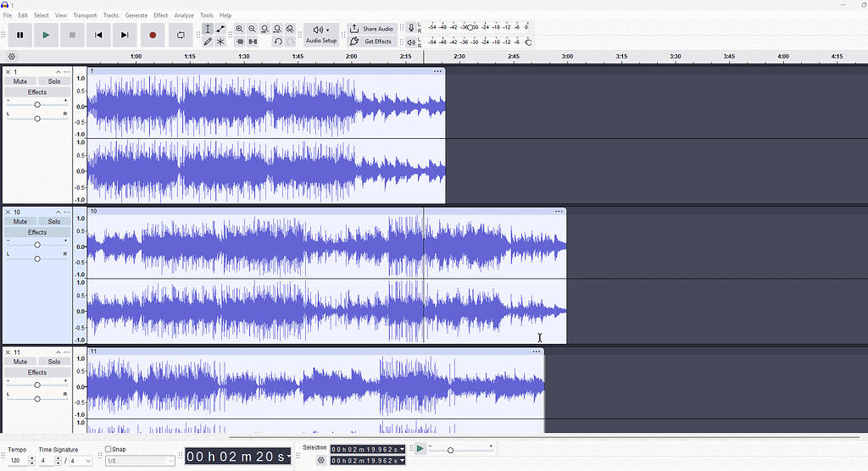
Task: Pause playback with the Pause button
Action: coord(20,35)
